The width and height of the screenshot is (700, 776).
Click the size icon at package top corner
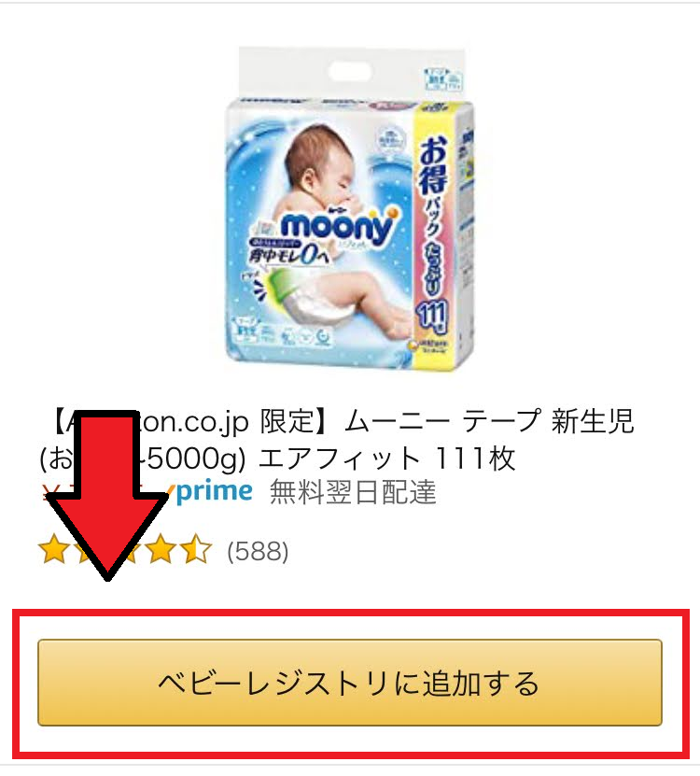(442, 79)
